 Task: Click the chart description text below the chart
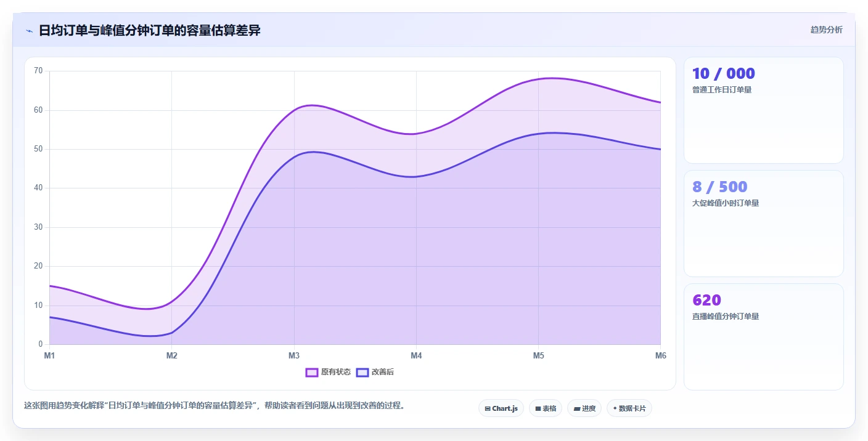pos(215,406)
